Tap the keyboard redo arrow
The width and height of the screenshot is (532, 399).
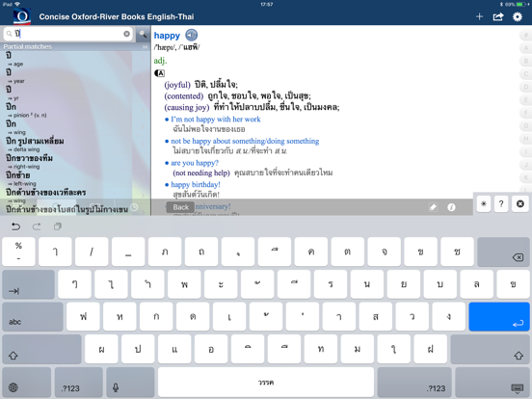(x=37, y=226)
